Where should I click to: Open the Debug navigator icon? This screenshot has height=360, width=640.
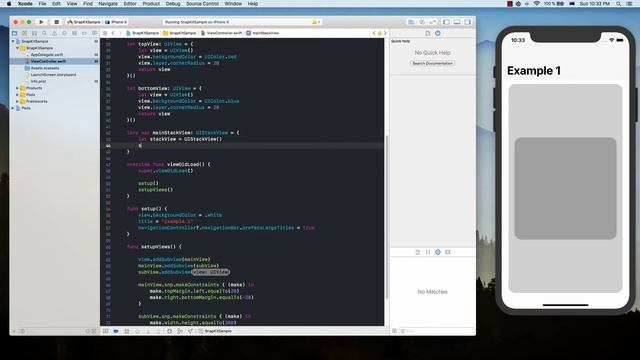(74, 33)
